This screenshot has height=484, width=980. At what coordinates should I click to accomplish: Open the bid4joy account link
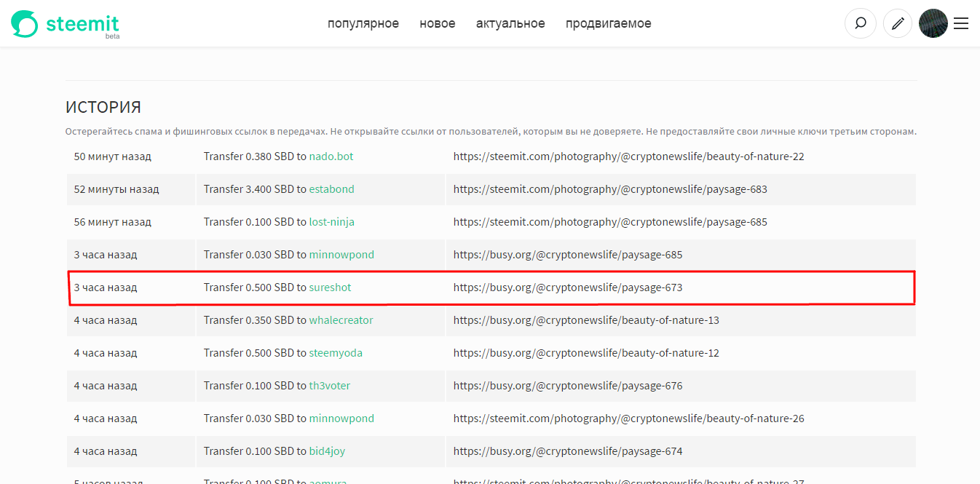click(327, 451)
